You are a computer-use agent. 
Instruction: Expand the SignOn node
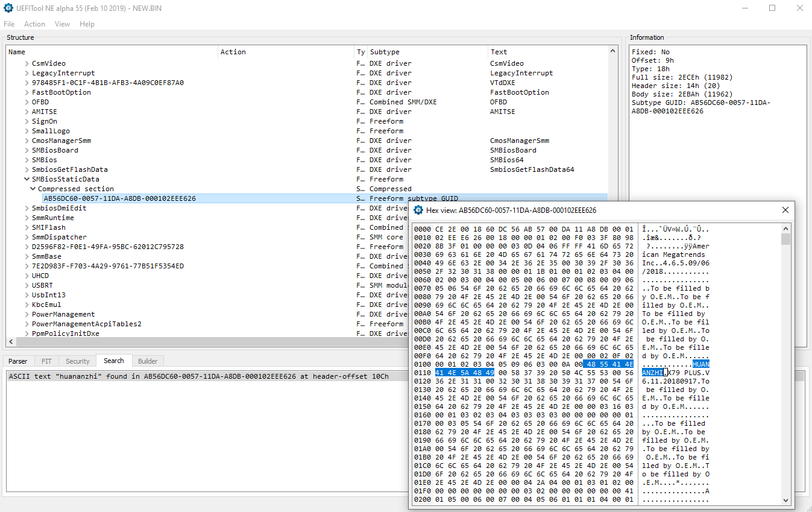[27, 121]
